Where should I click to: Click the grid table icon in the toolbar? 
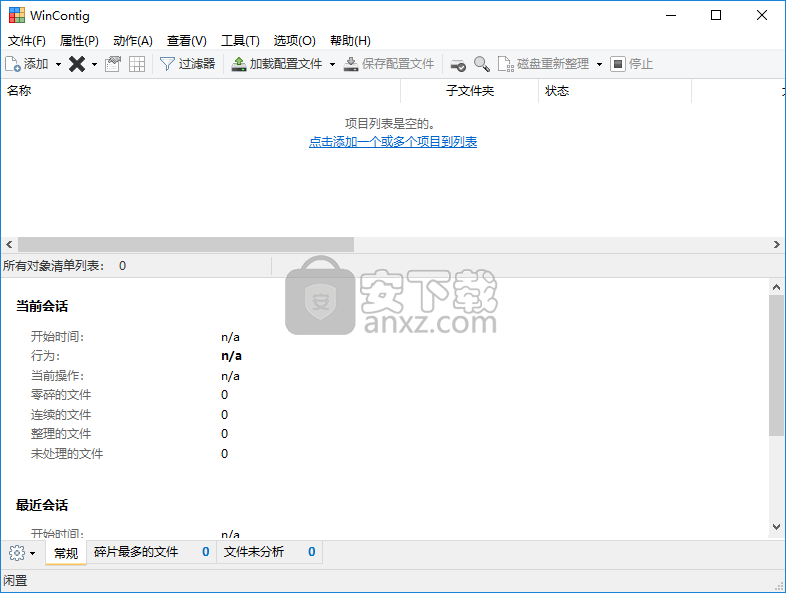(137, 64)
